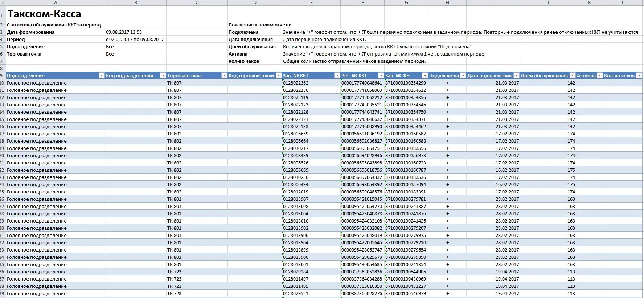The width and height of the screenshot is (644, 298).
Task: Select registration number 0000056693064251
Action: (x=362, y=148)
